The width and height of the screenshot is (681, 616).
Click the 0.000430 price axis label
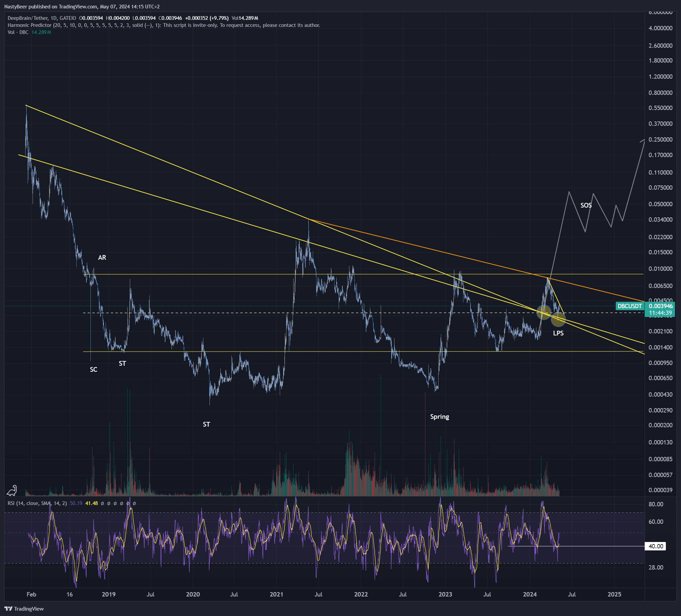coord(660,394)
